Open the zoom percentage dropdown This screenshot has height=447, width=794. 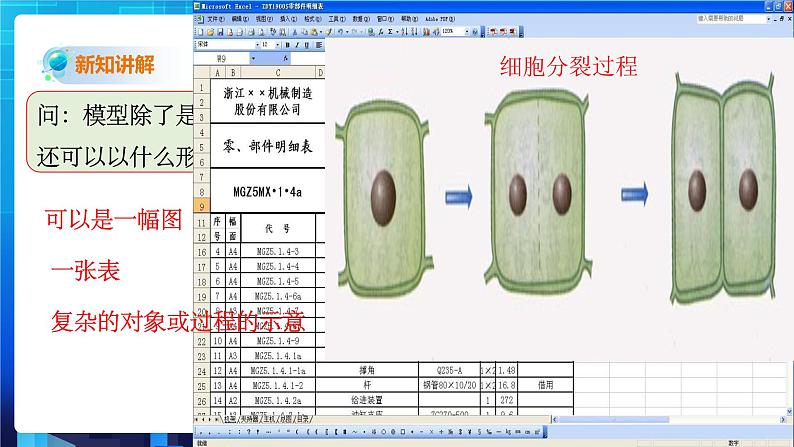pos(467,32)
